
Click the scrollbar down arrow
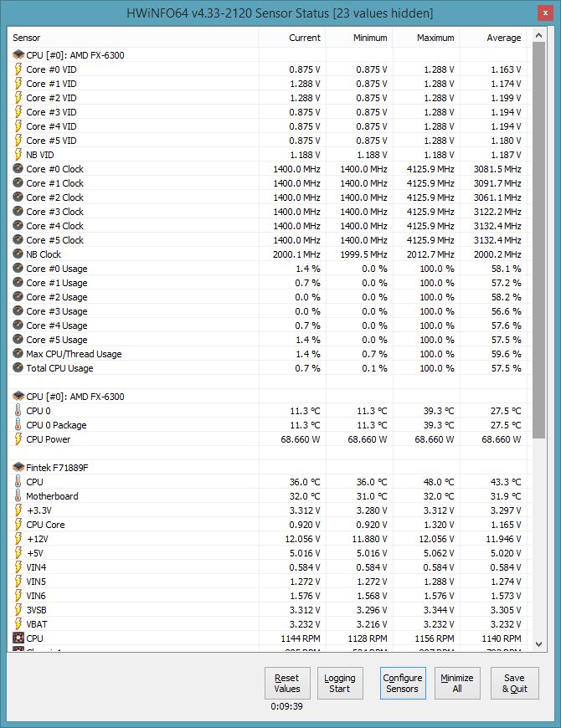click(x=538, y=644)
